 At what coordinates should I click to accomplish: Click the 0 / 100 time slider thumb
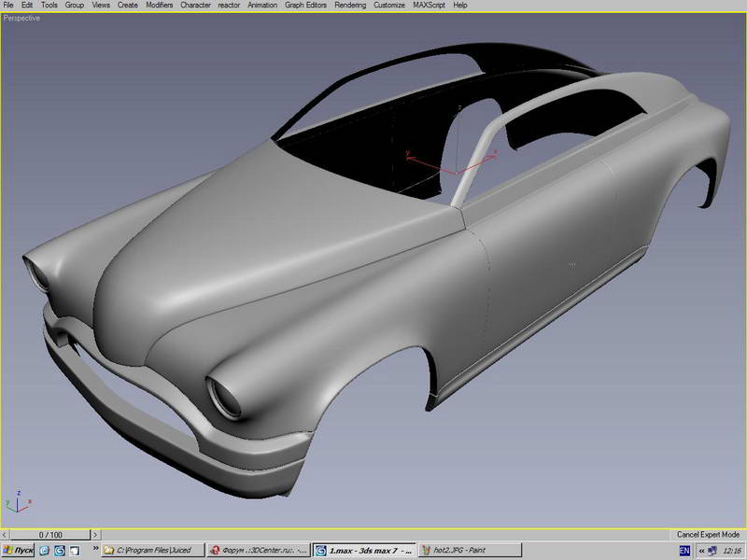(50, 535)
